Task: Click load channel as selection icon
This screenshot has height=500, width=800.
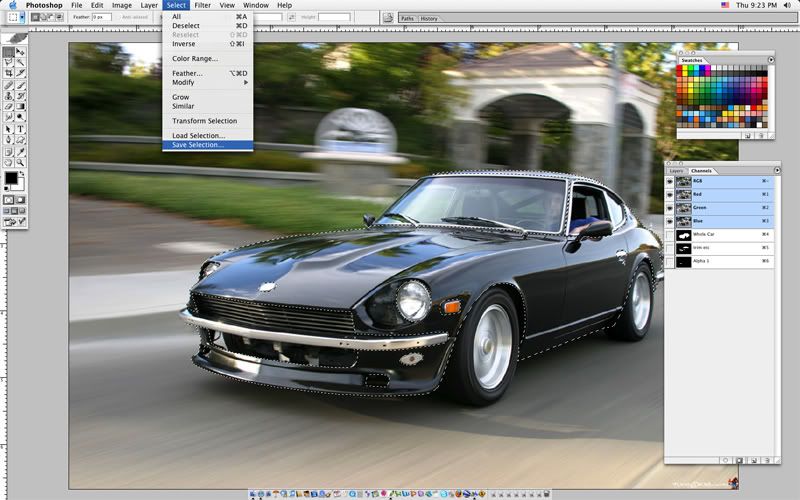Action: coord(726,460)
